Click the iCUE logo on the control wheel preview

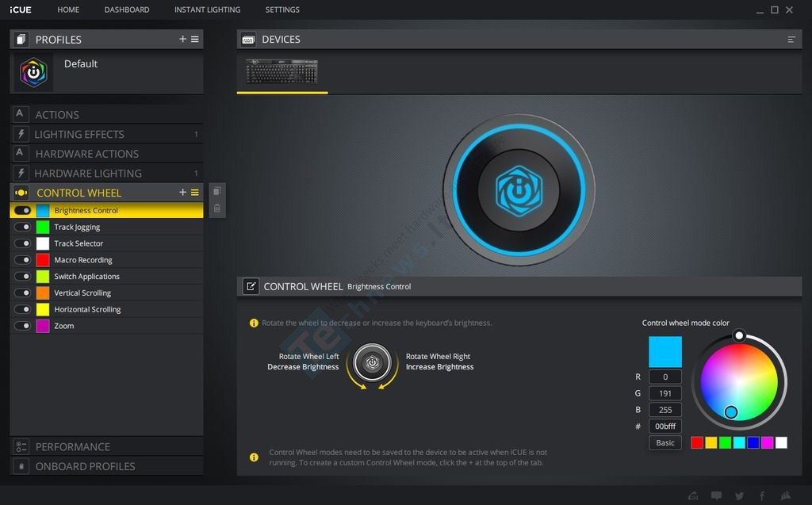[x=519, y=190]
